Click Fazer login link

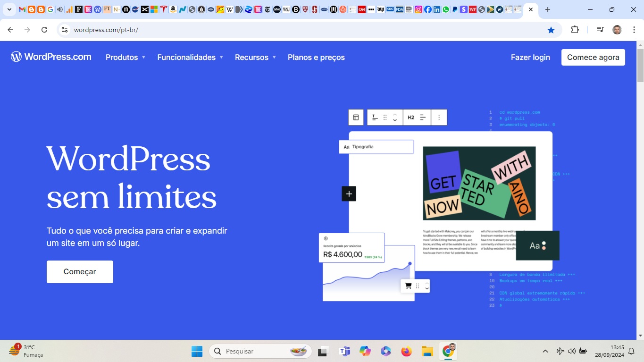530,58
